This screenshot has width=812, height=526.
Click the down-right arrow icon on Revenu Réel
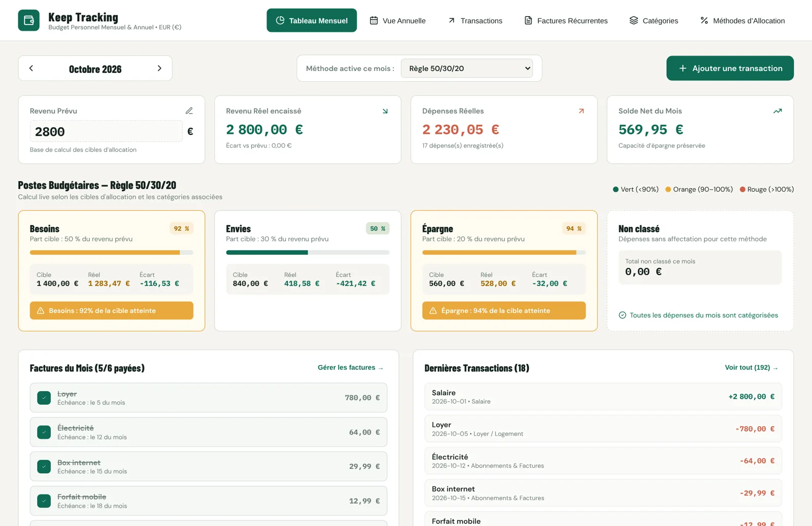(385, 111)
